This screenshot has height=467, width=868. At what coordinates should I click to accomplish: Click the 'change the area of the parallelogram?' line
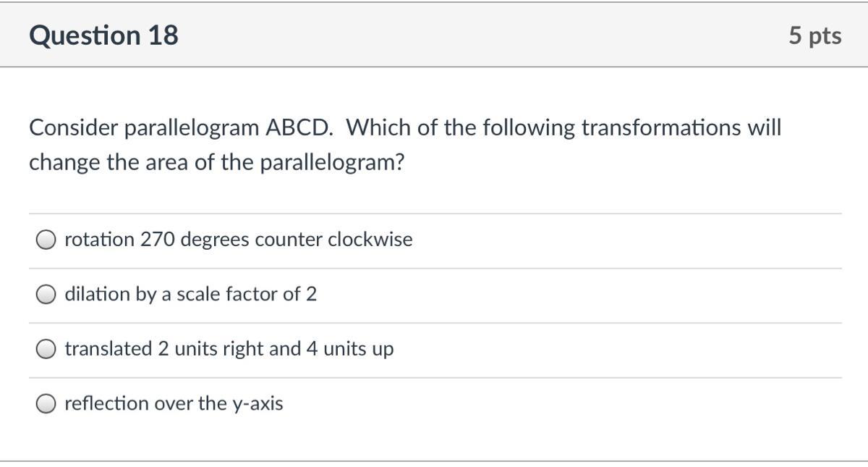[x=216, y=162]
